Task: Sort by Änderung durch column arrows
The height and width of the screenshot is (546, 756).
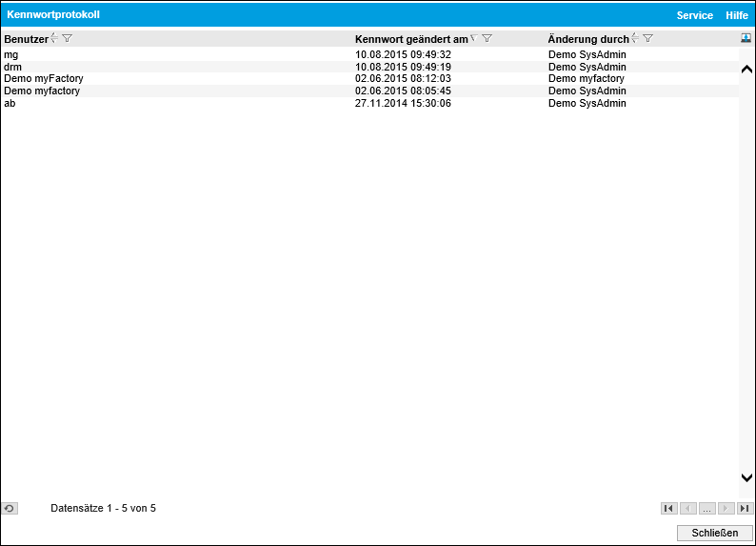Action: coord(635,38)
